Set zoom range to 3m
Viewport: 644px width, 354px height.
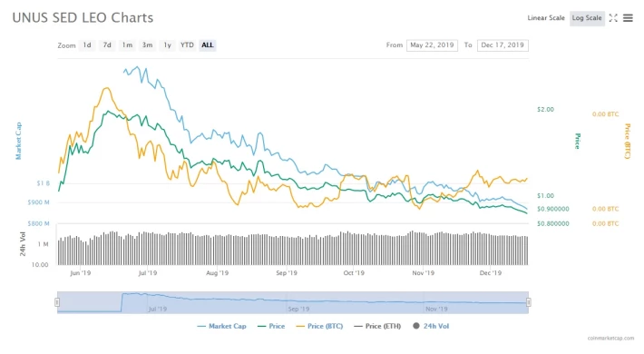pyautogui.click(x=148, y=45)
